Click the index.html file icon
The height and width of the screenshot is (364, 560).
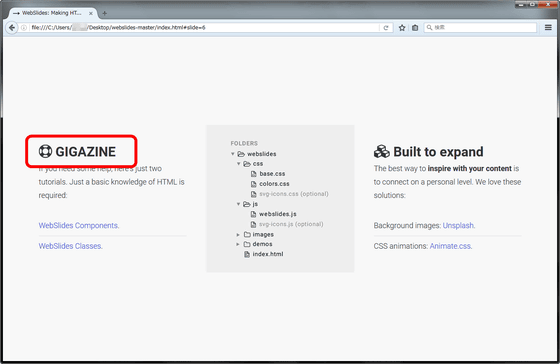(x=247, y=254)
